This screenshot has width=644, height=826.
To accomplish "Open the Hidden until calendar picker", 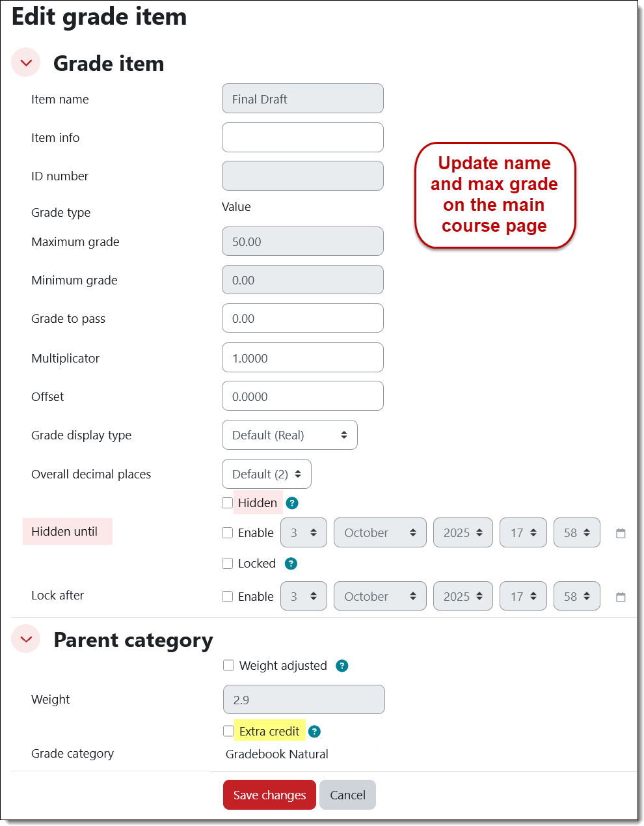I will (x=621, y=533).
